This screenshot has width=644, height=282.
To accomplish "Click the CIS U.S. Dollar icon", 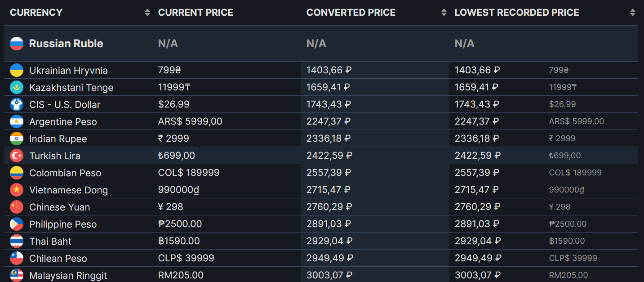I will coord(17,104).
